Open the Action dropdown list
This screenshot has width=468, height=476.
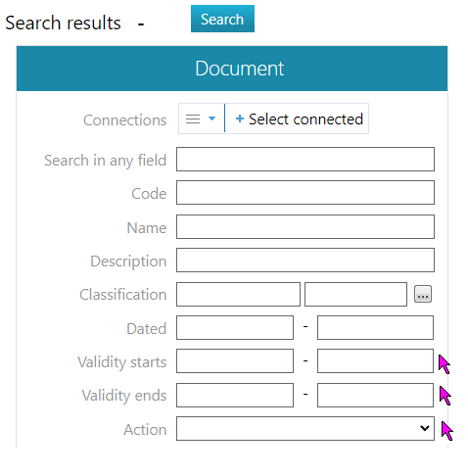pos(305,429)
